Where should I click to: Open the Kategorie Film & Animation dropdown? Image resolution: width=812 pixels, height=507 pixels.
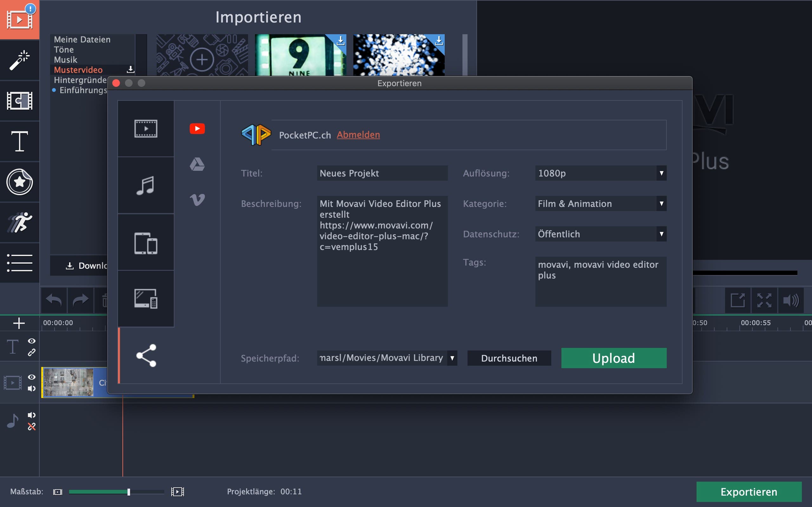point(600,203)
